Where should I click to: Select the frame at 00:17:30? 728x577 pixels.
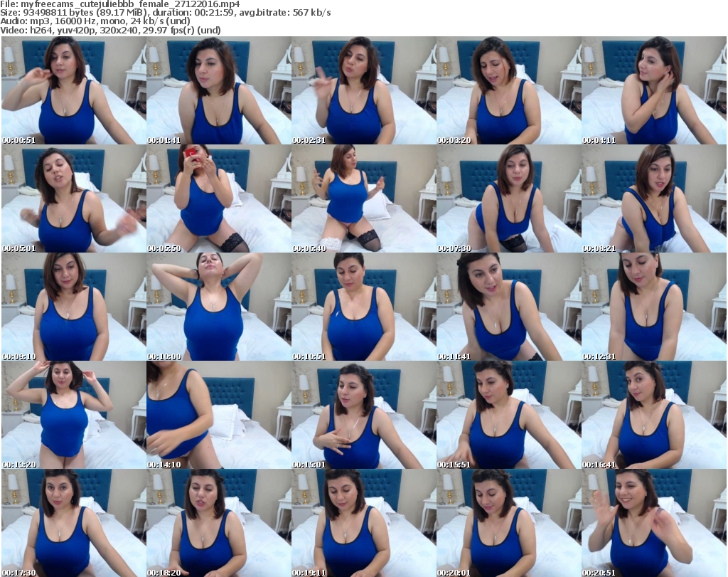pos(73,522)
